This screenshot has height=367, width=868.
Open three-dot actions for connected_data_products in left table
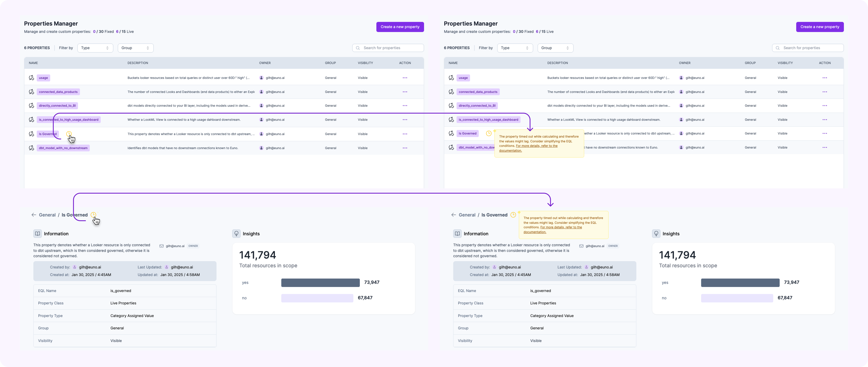pyautogui.click(x=405, y=92)
